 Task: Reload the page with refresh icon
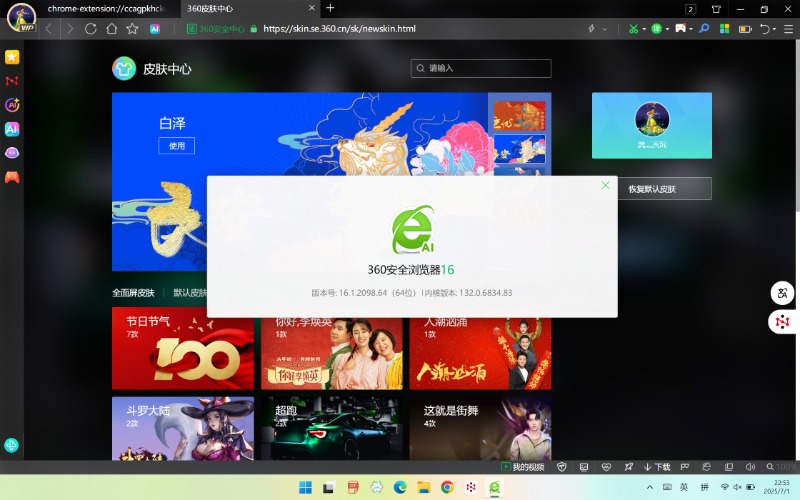91,29
